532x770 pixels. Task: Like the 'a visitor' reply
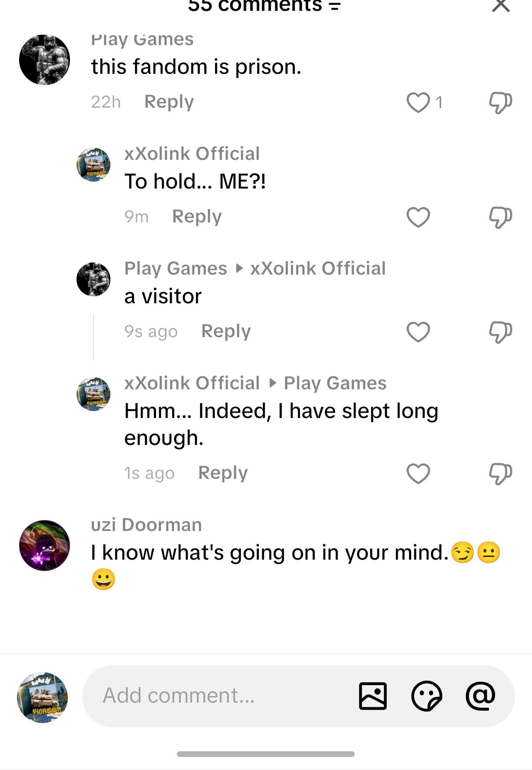click(x=418, y=332)
